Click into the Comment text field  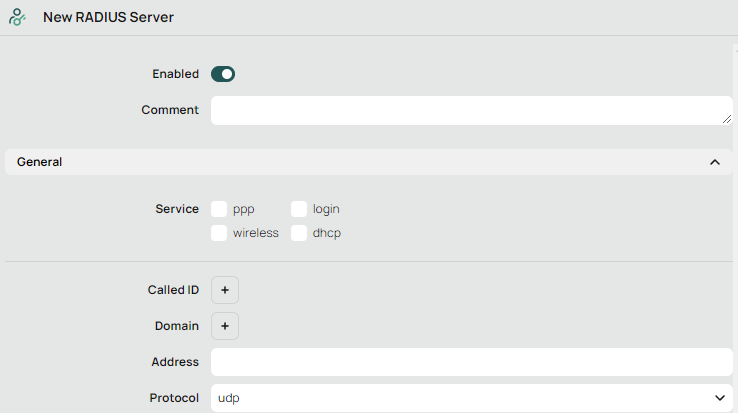[x=472, y=111]
